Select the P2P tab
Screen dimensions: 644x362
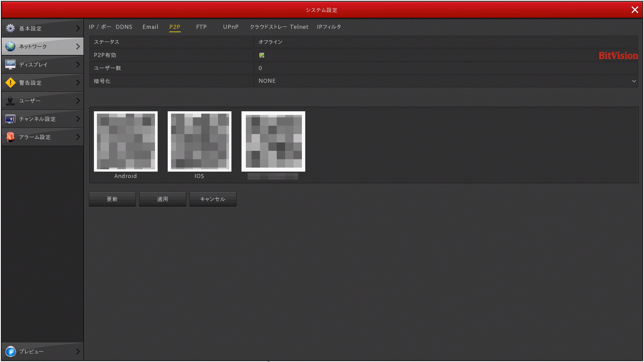coord(175,27)
